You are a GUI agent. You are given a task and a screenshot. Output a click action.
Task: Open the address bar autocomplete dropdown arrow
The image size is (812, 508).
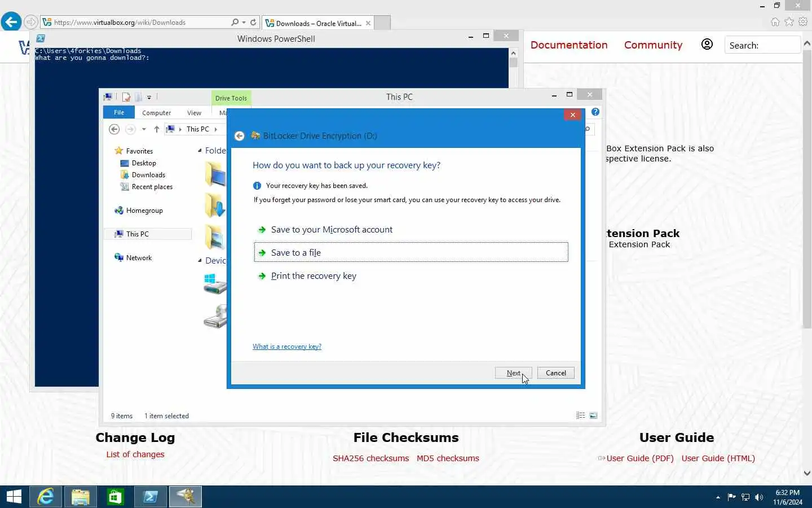pyautogui.click(x=244, y=23)
